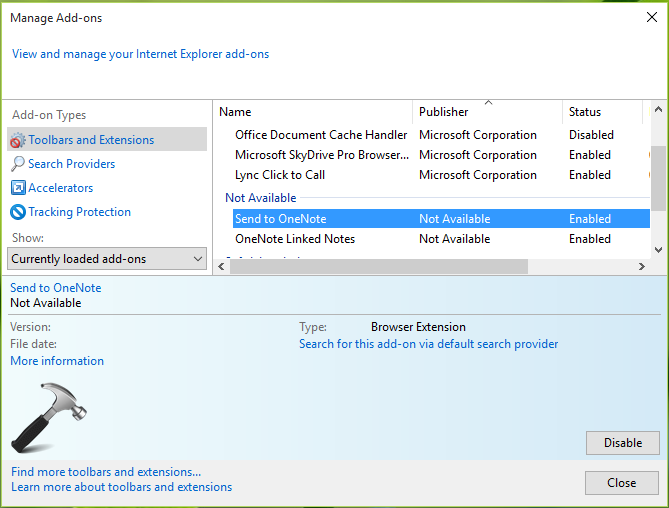The width and height of the screenshot is (669, 508).
Task: Click the vertical scrollbar up arrow
Action: (x=658, y=109)
